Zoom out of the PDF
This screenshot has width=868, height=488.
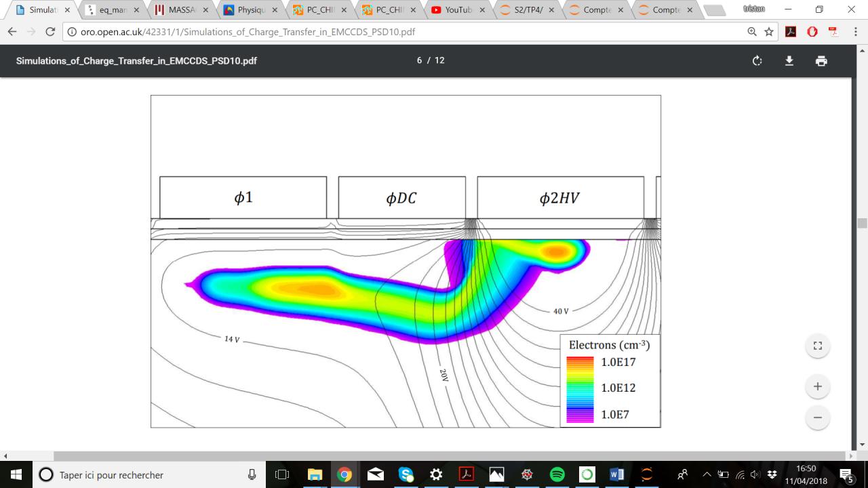pos(818,418)
